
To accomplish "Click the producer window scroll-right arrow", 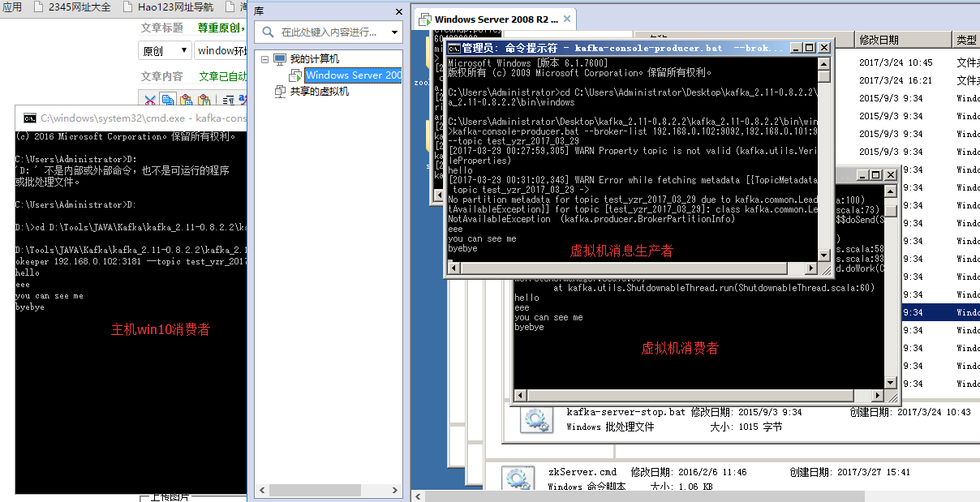I will pos(811,269).
